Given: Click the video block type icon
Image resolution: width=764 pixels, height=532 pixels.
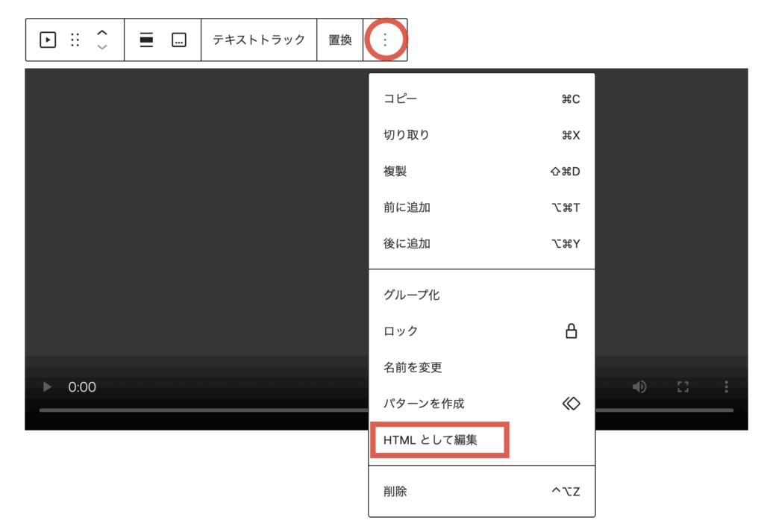Looking at the screenshot, I should click(x=48, y=40).
